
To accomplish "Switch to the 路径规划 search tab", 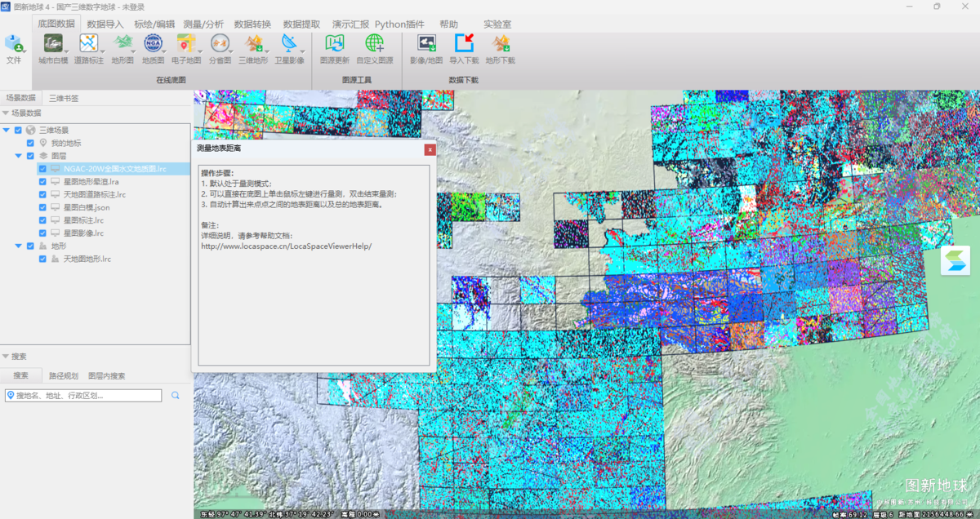I will [63, 376].
